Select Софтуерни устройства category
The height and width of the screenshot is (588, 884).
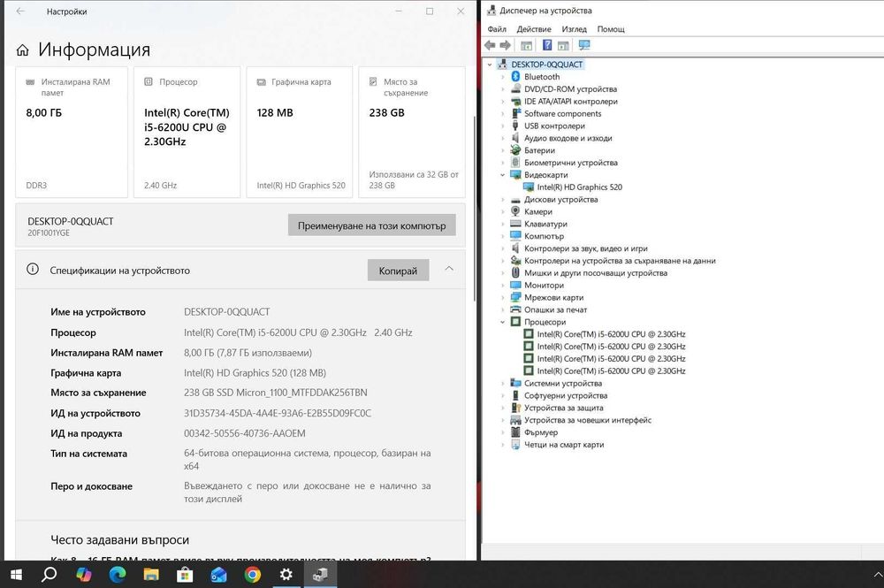click(566, 396)
